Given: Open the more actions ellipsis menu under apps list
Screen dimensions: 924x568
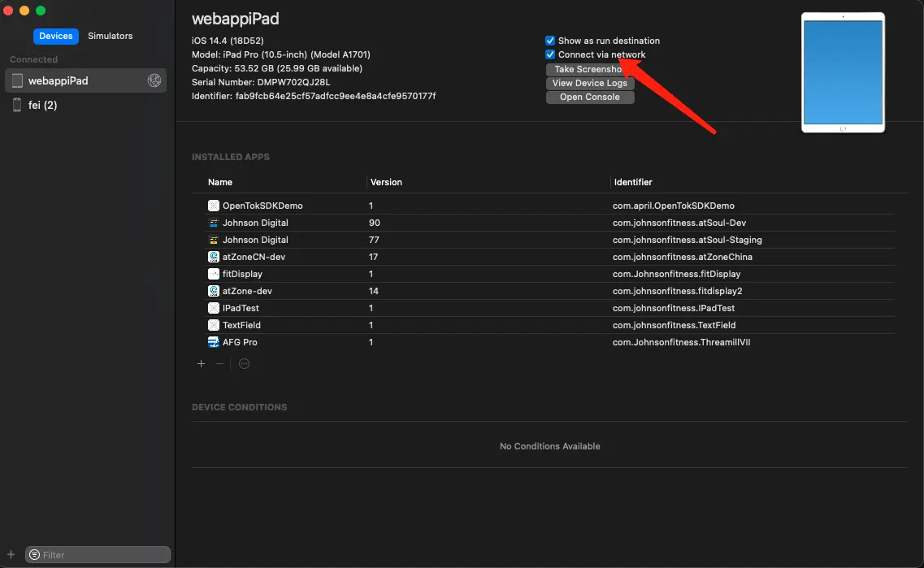Looking at the screenshot, I should (x=244, y=363).
